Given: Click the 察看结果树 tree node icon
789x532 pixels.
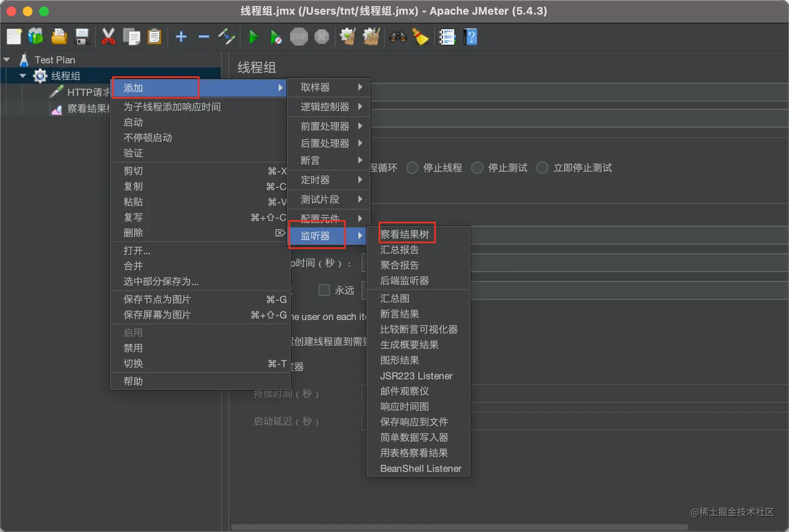Looking at the screenshot, I should [56, 109].
